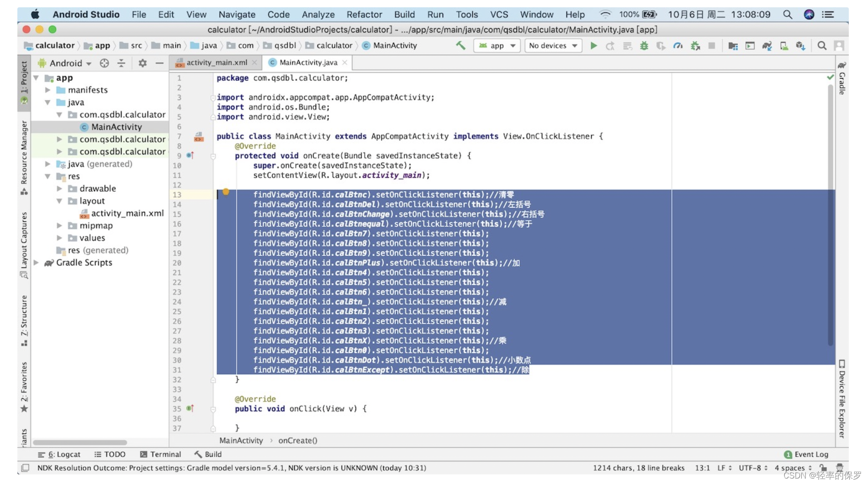Image resolution: width=868 pixels, height=484 pixels.
Task: Click the implements gutter icon on line 35
Action: point(191,408)
